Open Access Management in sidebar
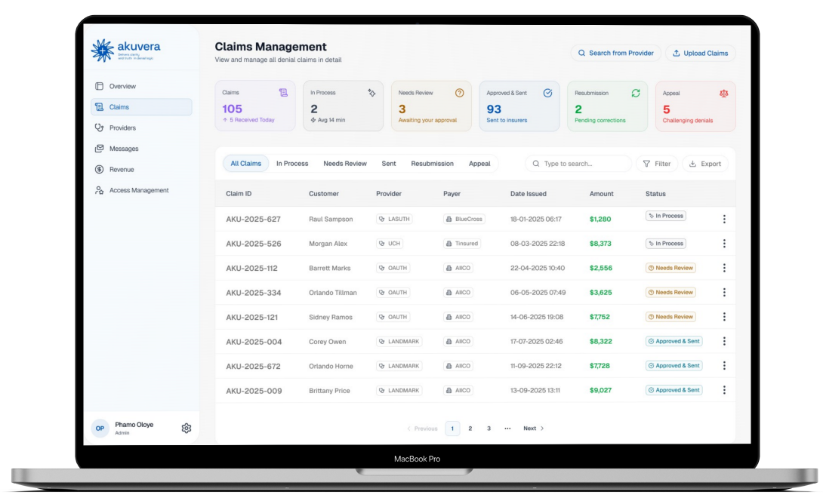The width and height of the screenshot is (823, 504). tap(138, 190)
